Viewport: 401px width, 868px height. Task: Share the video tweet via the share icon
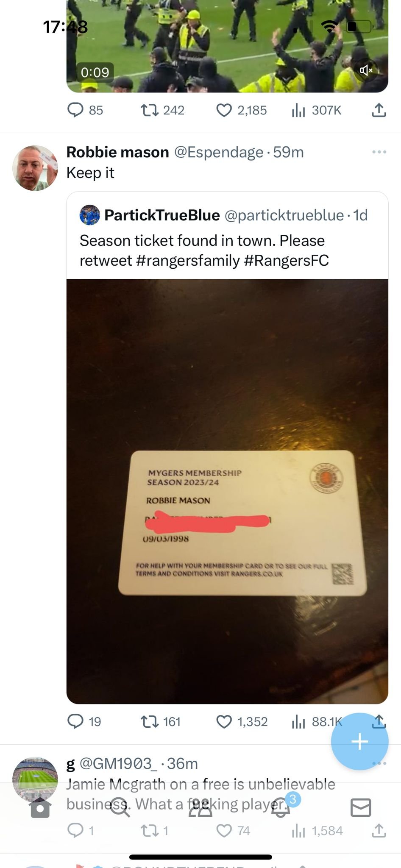[379, 110]
